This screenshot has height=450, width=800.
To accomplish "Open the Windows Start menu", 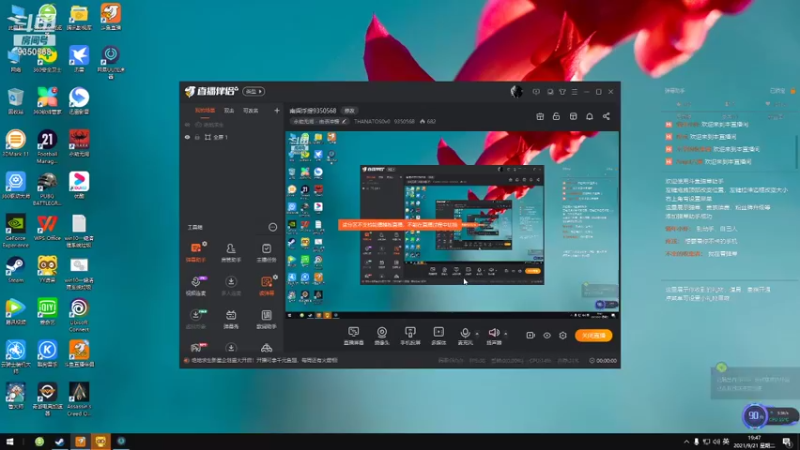I will pos(10,442).
